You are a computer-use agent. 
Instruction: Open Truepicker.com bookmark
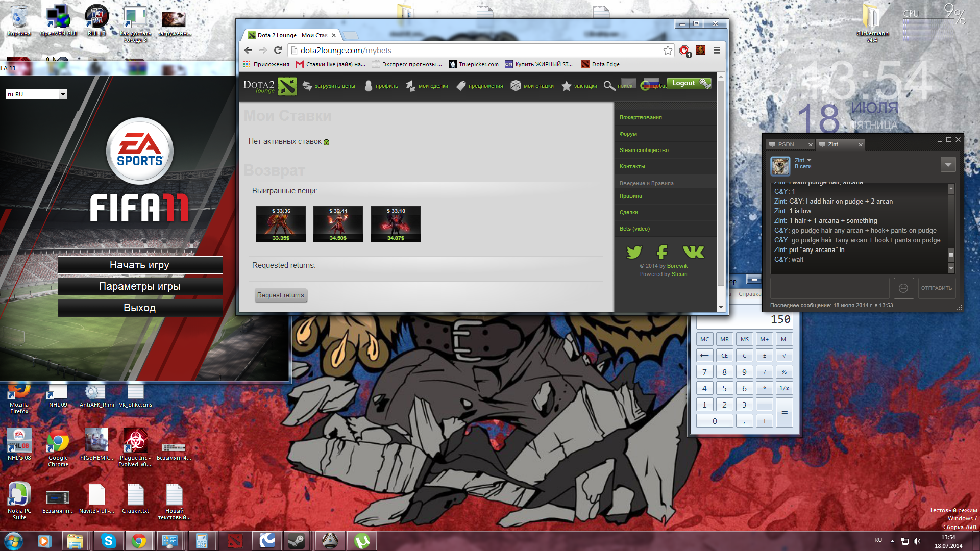click(474, 64)
